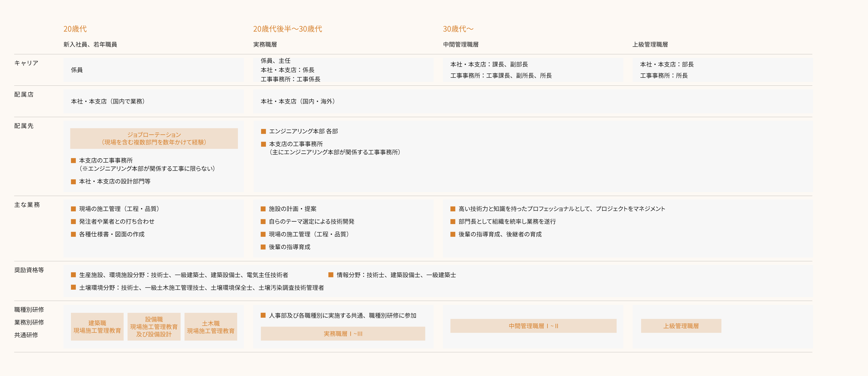The image size is (868, 376).
Task: Click 土木職 現場施工管理教育 training box
Action: pos(211,326)
